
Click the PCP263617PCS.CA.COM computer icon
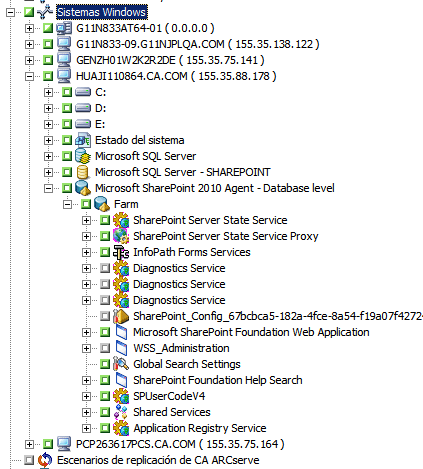pos(64,444)
